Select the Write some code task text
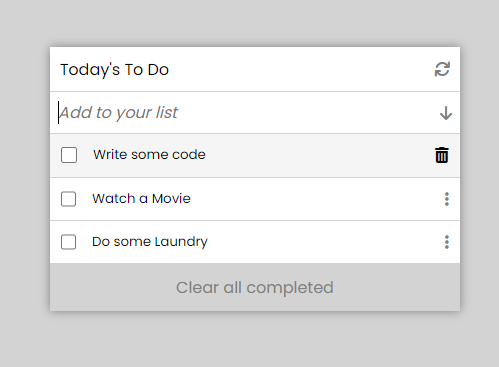This screenshot has width=499, height=367. 149,155
